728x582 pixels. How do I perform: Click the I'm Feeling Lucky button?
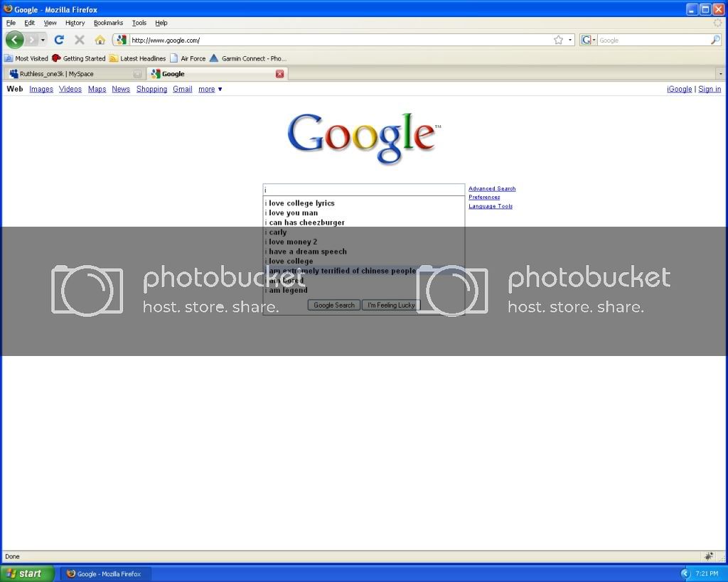391,305
